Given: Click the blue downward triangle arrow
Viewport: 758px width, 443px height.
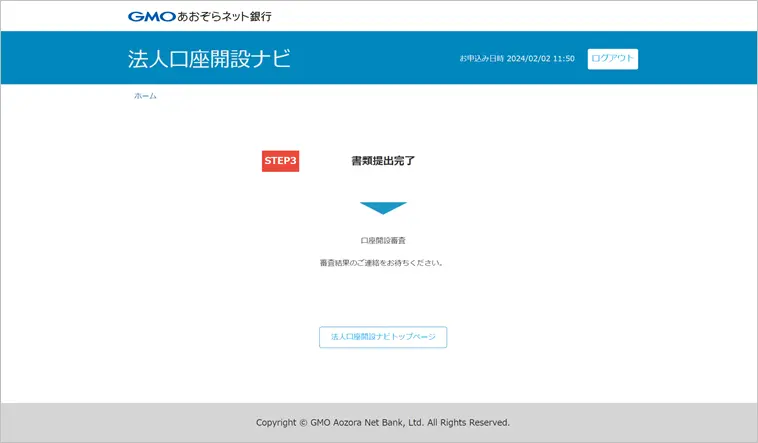Looking at the screenshot, I should 383,208.
